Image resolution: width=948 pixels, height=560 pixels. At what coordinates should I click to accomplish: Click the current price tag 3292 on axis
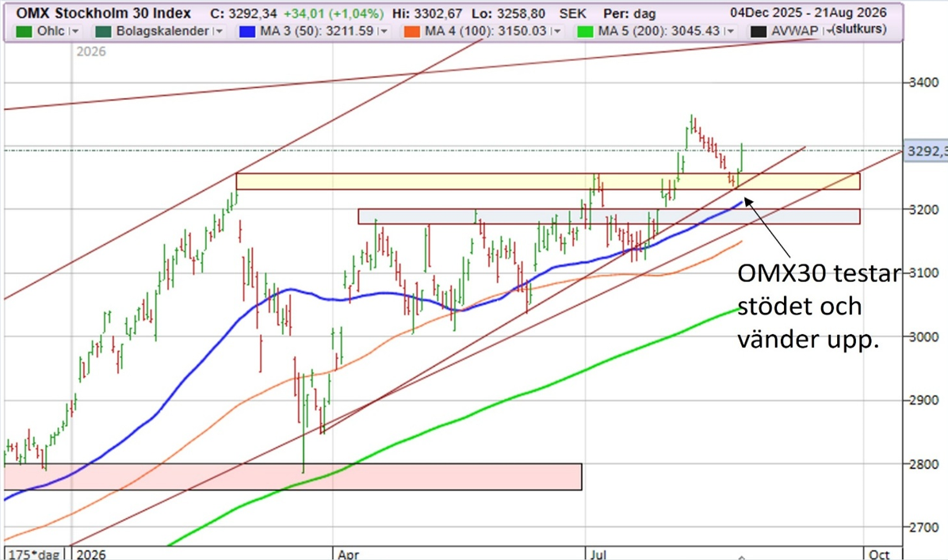[926, 151]
